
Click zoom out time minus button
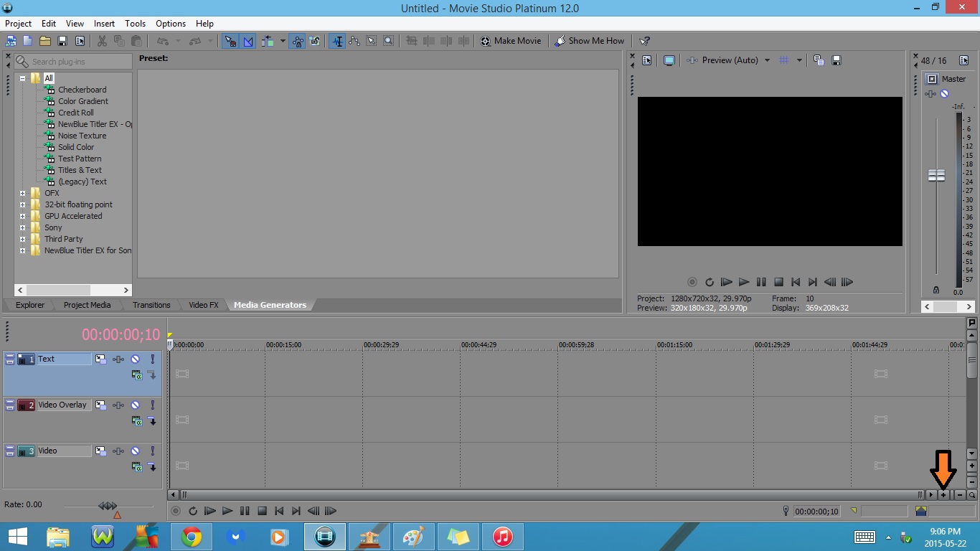[x=959, y=495]
